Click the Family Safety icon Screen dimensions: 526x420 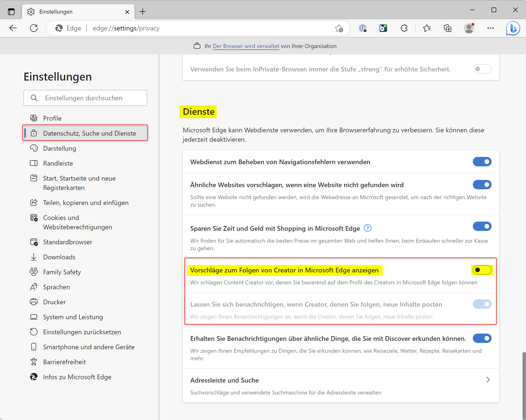[x=34, y=272]
